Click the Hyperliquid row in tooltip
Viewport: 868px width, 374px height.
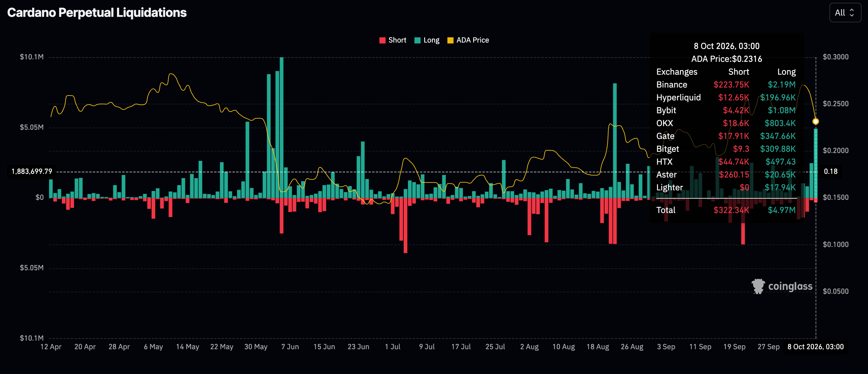pyautogui.click(x=726, y=97)
